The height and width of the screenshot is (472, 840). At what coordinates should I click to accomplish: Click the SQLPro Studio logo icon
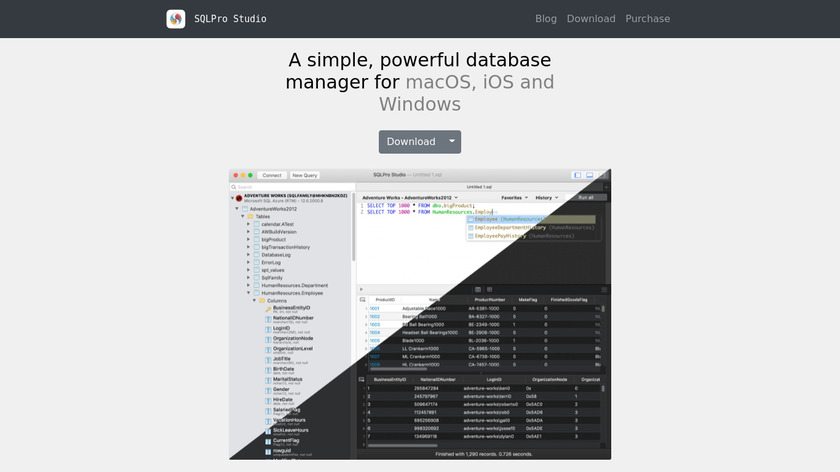pos(176,19)
